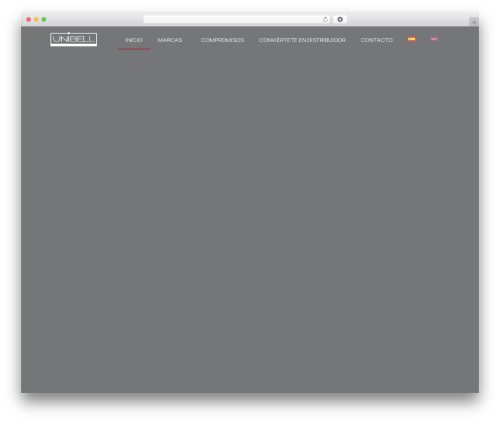Viewport: 500px width, 423px height.
Task: Reload the page with the refresh icon
Action: [325, 19]
